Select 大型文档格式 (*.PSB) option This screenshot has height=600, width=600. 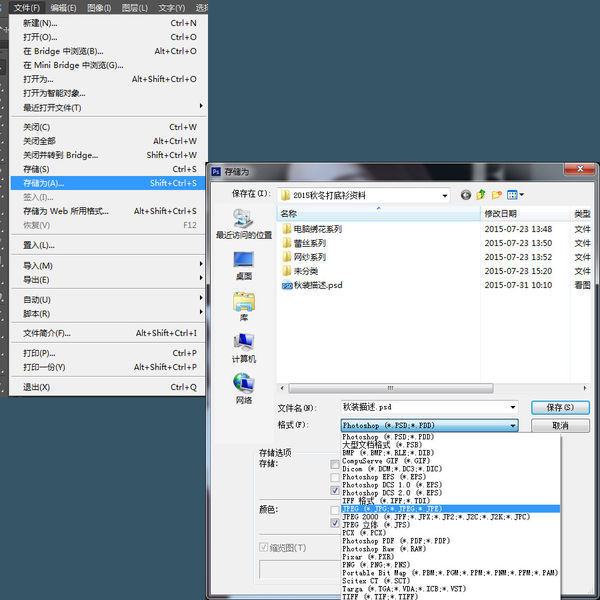click(450, 445)
